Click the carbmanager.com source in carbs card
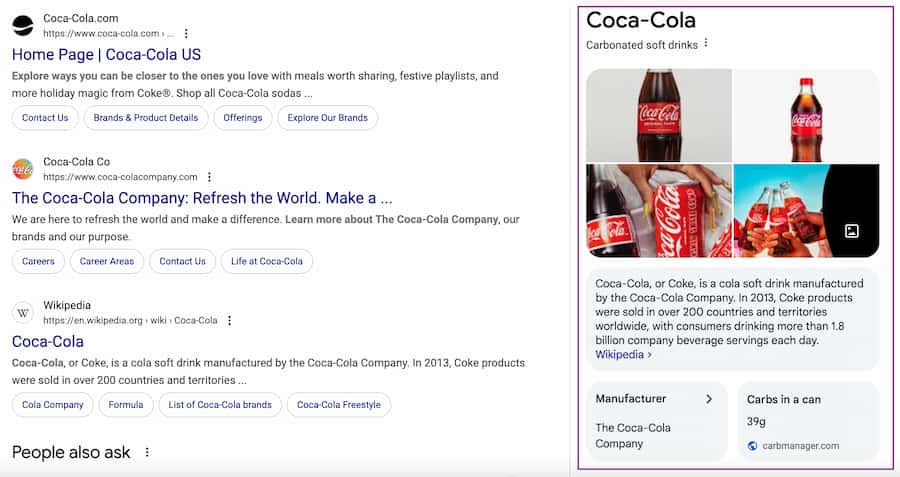This screenshot has width=900, height=477. (x=799, y=445)
